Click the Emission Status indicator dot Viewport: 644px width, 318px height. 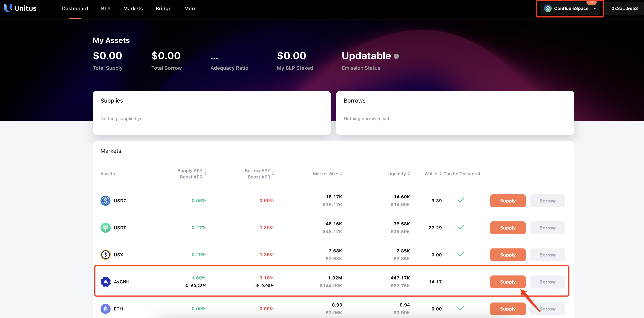tap(396, 56)
